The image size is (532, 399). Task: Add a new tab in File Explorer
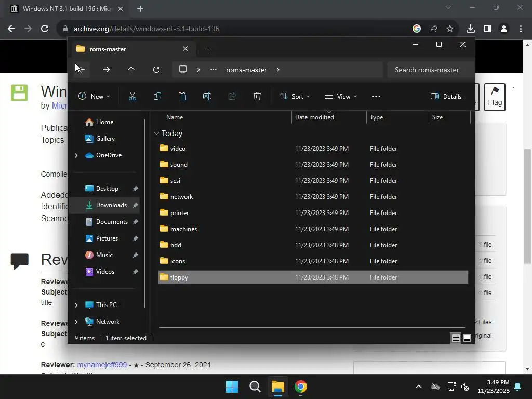click(208, 49)
